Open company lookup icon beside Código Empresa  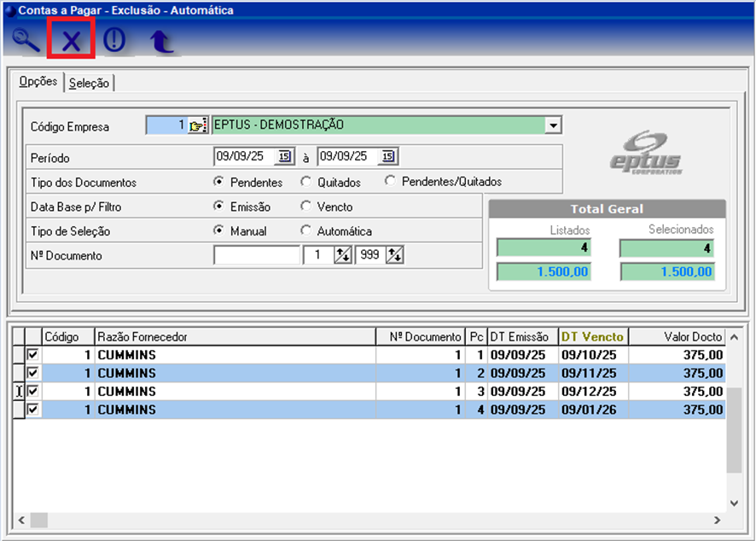click(198, 125)
